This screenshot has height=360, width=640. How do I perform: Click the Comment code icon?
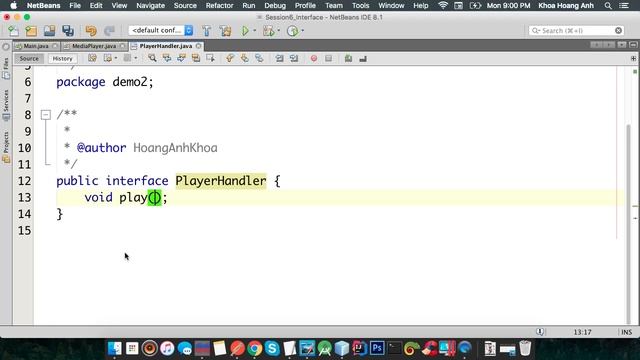(348, 58)
